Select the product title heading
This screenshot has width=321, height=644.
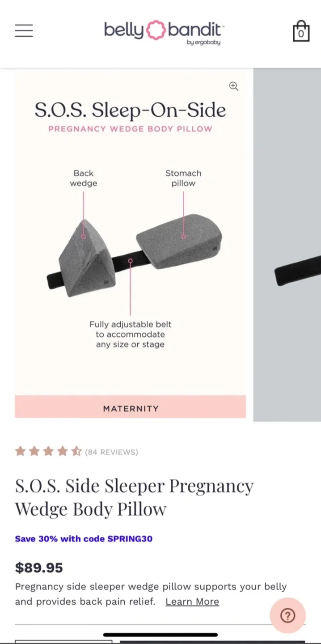(x=134, y=496)
